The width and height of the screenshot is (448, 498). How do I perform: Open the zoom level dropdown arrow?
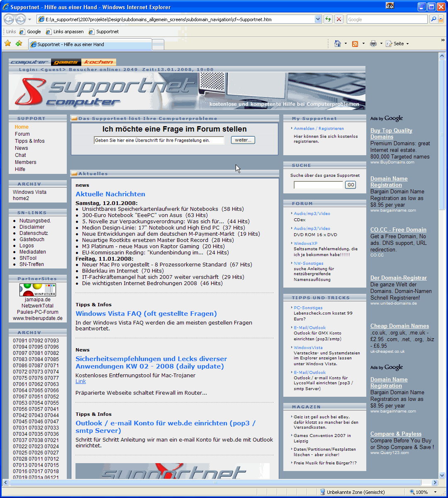435,492
